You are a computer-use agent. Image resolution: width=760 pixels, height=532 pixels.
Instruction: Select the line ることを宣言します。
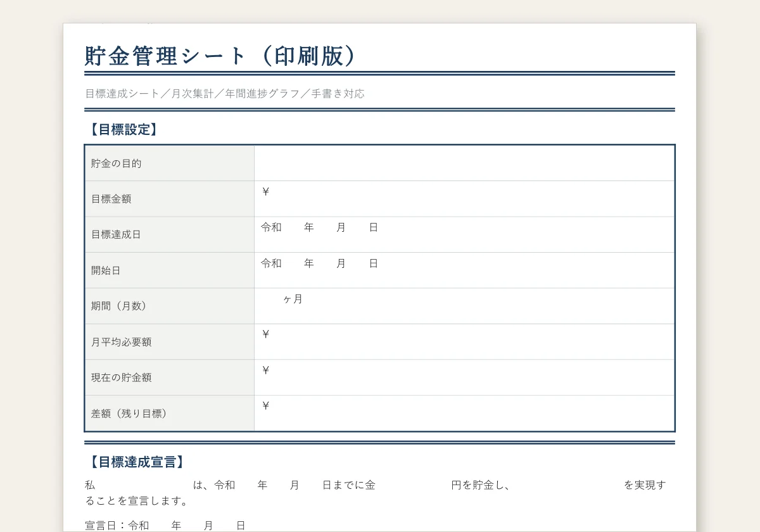tap(138, 502)
